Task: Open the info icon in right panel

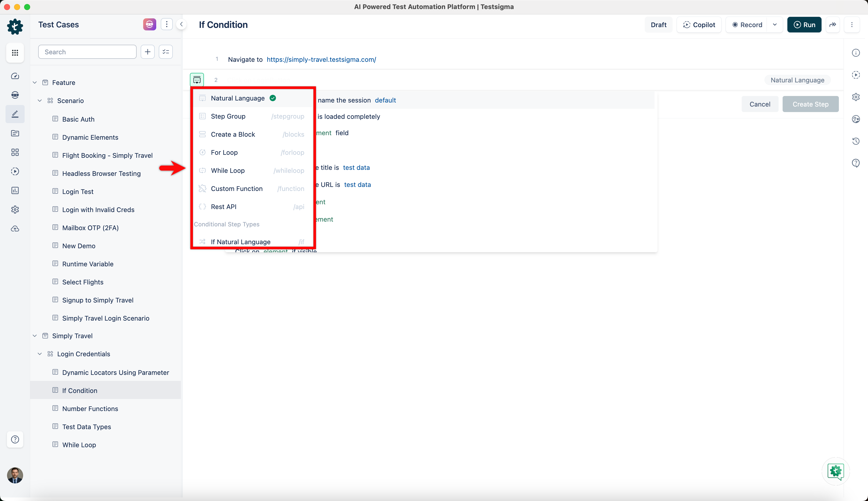Action: coord(856,53)
